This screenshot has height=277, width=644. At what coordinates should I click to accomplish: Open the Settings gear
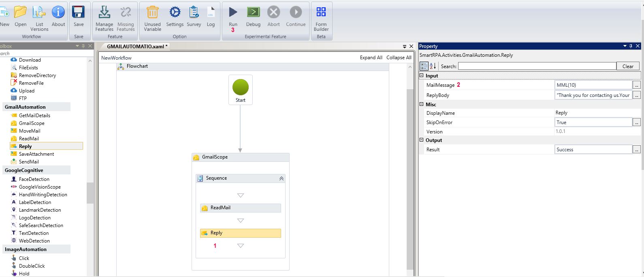[x=175, y=13]
